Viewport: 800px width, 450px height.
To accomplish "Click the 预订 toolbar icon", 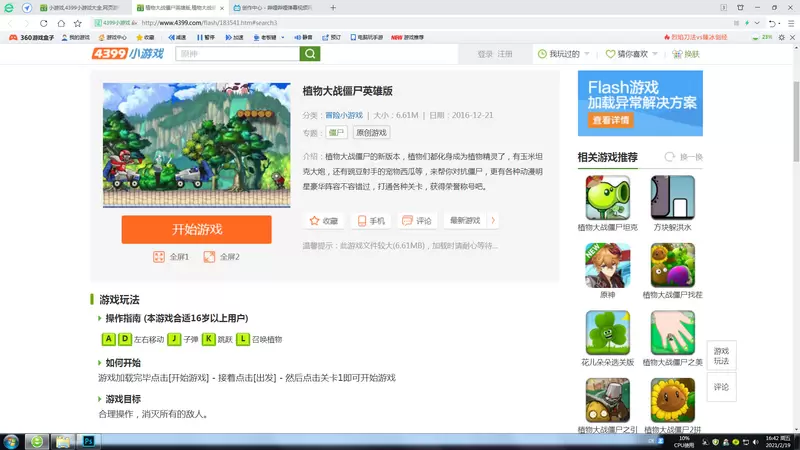I will coord(332,37).
